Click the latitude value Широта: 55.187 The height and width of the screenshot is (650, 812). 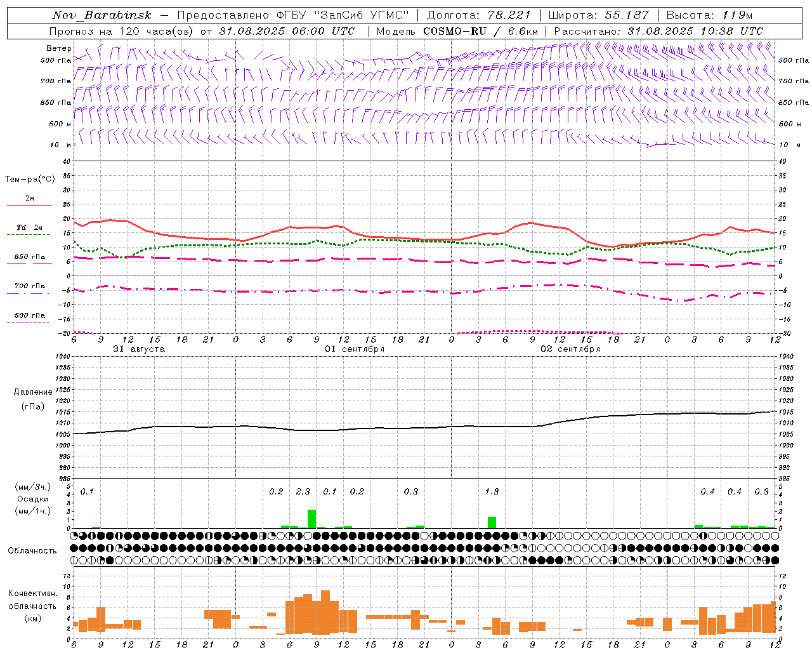click(598, 15)
